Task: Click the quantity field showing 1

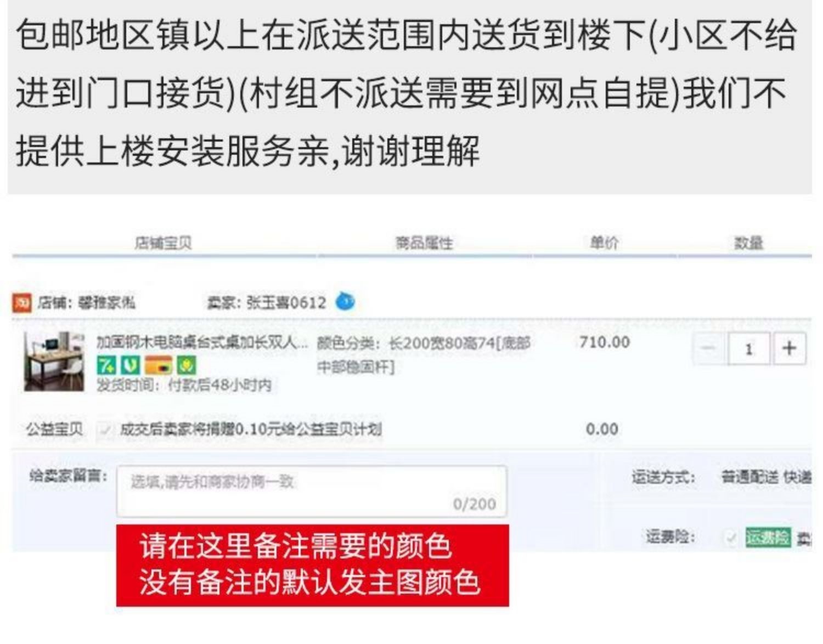Action: click(x=749, y=348)
